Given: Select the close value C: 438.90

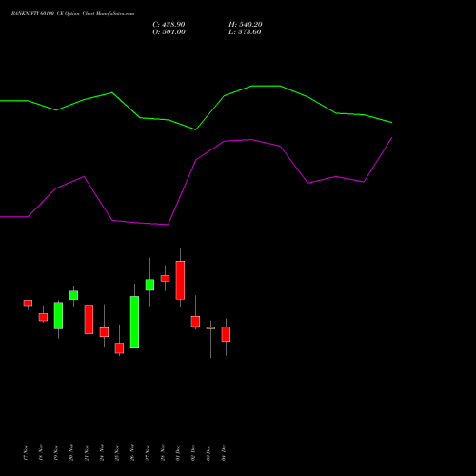Looking at the screenshot, I should tap(169, 25).
